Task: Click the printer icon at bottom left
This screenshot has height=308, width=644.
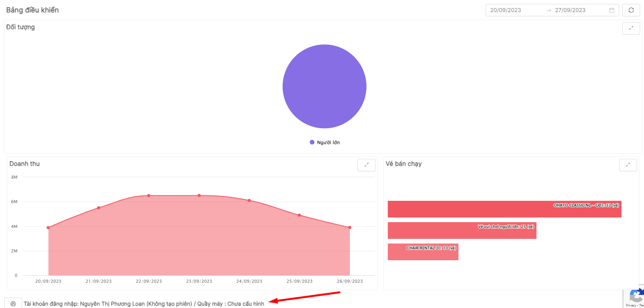Action: (x=13, y=303)
